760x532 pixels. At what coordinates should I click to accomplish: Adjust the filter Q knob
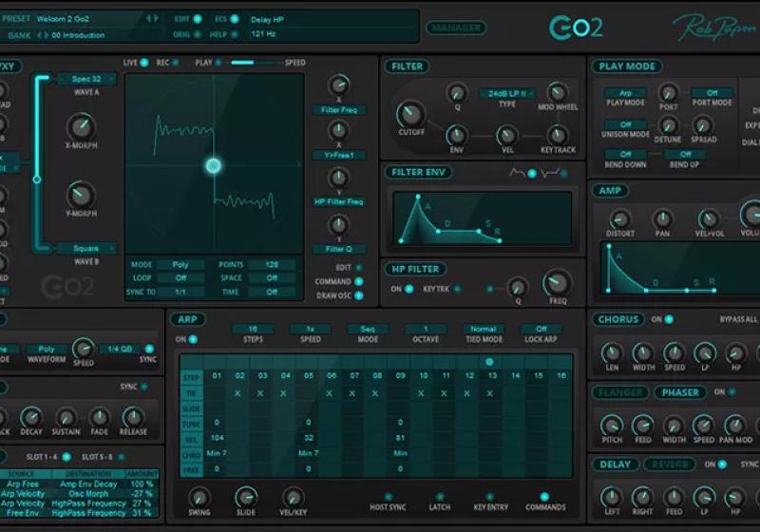pos(457,92)
